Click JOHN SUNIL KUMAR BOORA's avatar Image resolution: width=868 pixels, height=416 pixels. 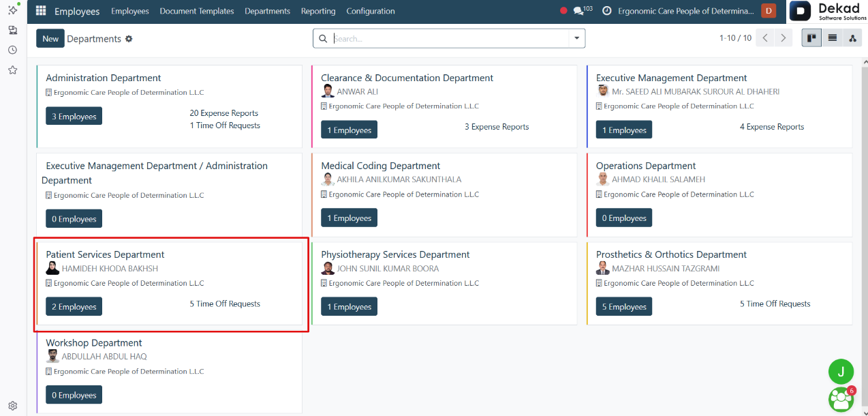(x=328, y=269)
